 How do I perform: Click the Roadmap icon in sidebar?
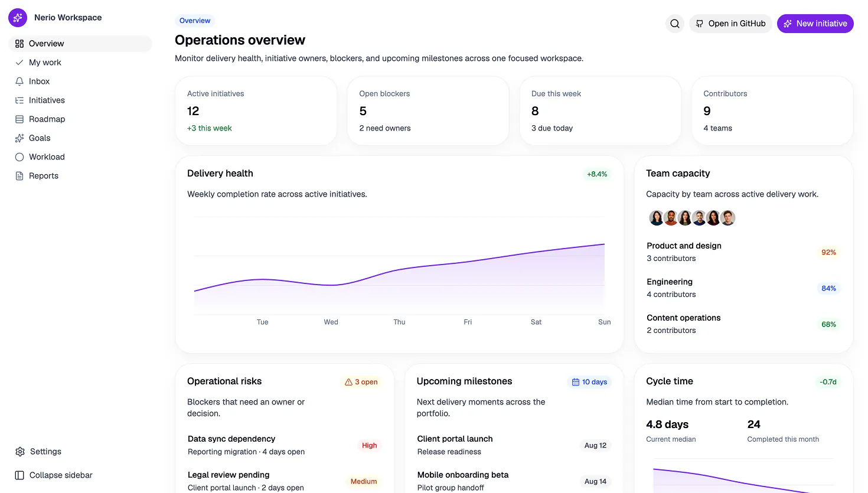click(19, 119)
